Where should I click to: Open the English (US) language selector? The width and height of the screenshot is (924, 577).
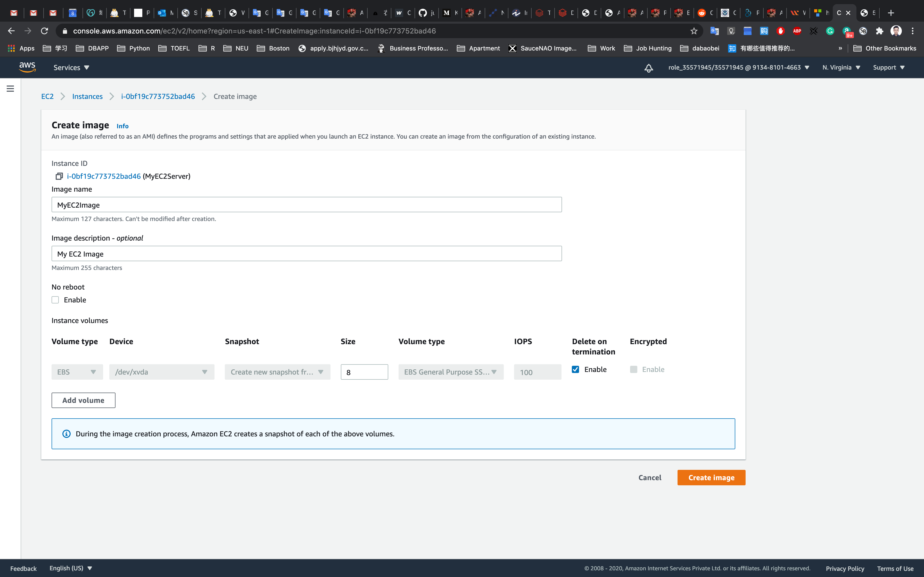point(71,568)
